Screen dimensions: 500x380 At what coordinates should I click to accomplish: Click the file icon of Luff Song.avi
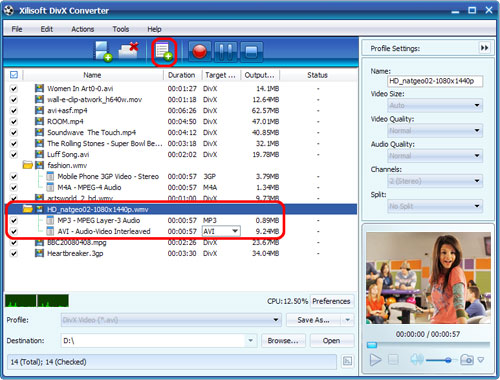coord(39,154)
